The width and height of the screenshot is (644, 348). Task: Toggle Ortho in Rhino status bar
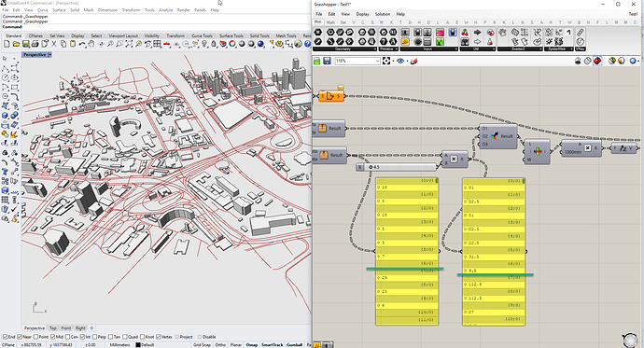pos(220,344)
